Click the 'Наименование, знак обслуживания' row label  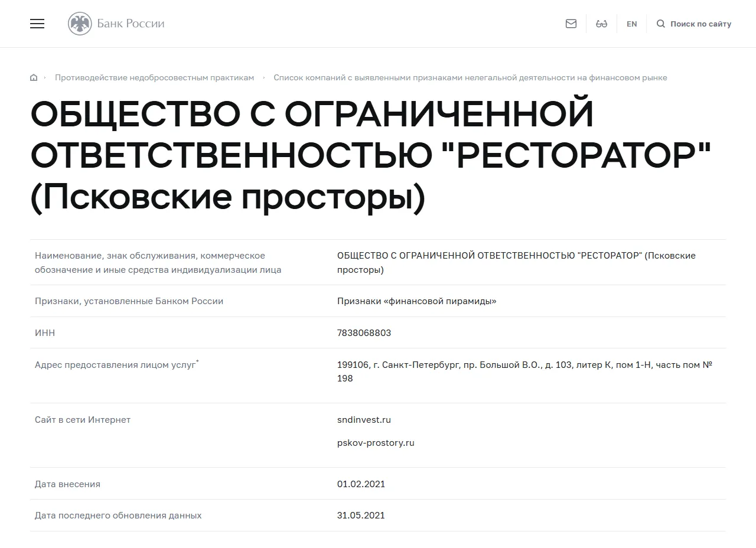click(158, 263)
